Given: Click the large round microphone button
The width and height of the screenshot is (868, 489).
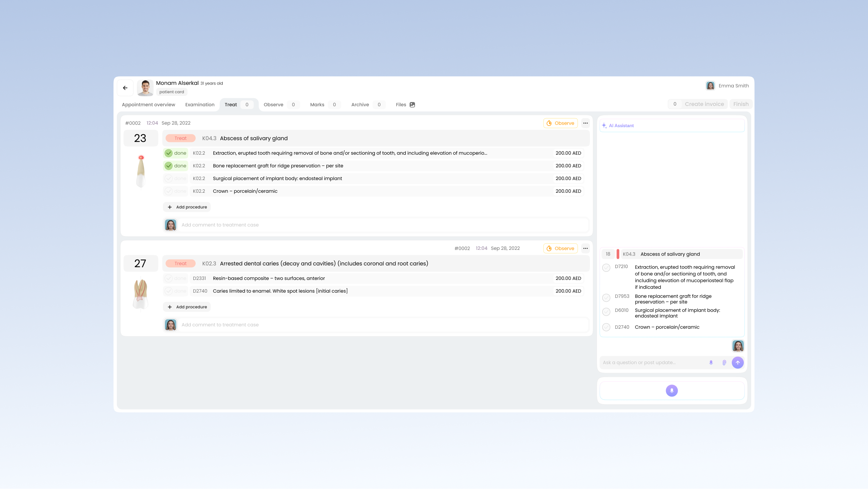Looking at the screenshot, I should (x=672, y=390).
